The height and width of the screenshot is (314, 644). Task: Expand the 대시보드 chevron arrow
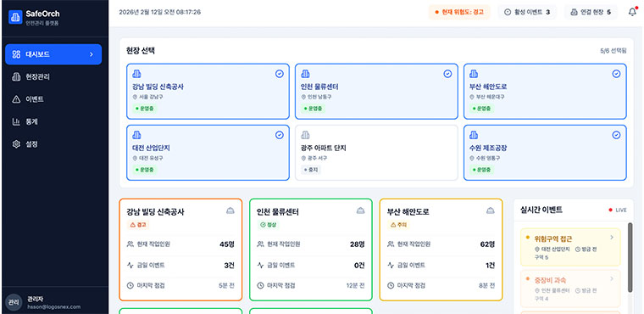click(92, 54)
